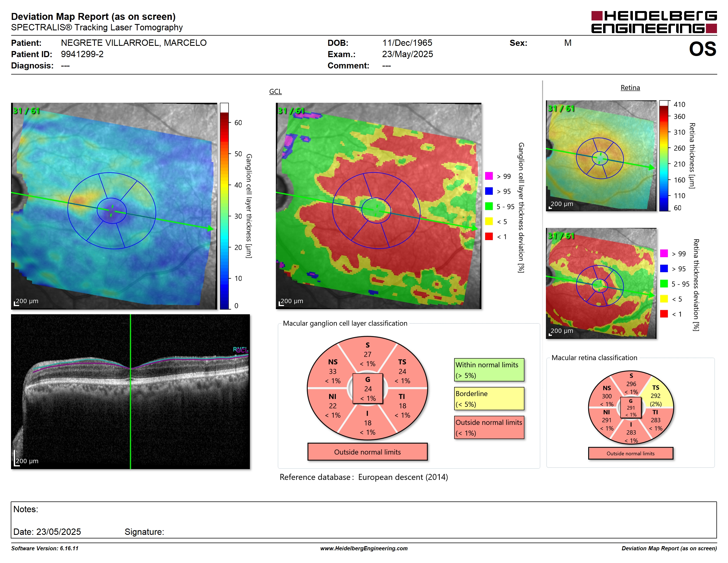The width and height of the screenshot is (728, 563).
Task: Click the retina sector NS value 300
Action: pyautogui.click(x=607, y=396)
